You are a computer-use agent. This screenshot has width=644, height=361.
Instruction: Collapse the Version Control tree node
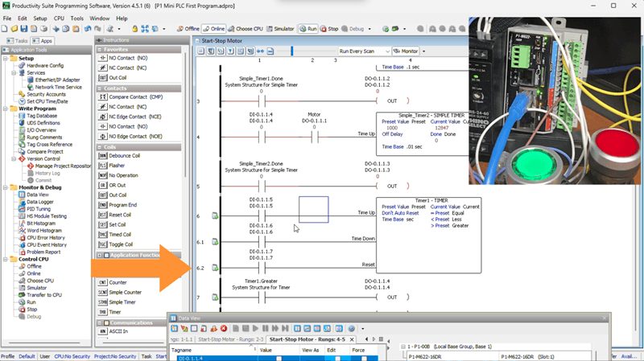pyautogui.click(x=14, y=158)
